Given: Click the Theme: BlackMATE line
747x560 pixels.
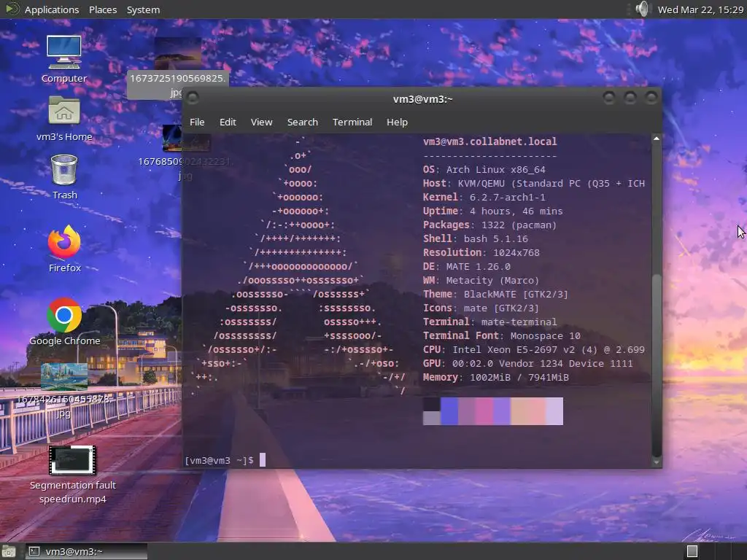Looking at the screenshot, I should 495,294.
